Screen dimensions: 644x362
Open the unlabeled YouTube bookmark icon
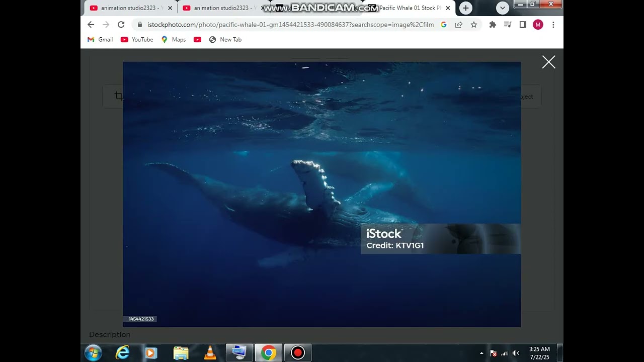pyautogui.click(x=197, y=39)
